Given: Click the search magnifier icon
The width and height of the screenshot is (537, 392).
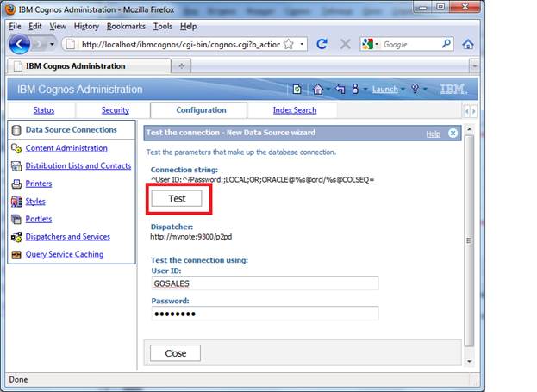Looking at the screenshot, I should [446, 44].
